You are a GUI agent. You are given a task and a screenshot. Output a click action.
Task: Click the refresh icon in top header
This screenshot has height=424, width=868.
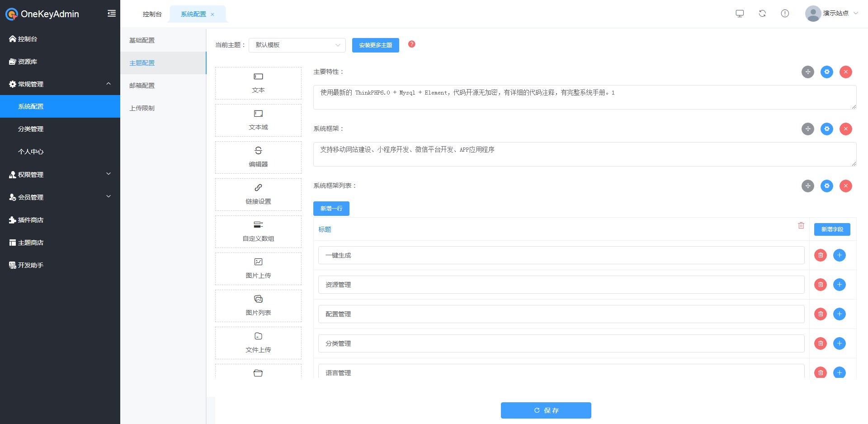762,14
